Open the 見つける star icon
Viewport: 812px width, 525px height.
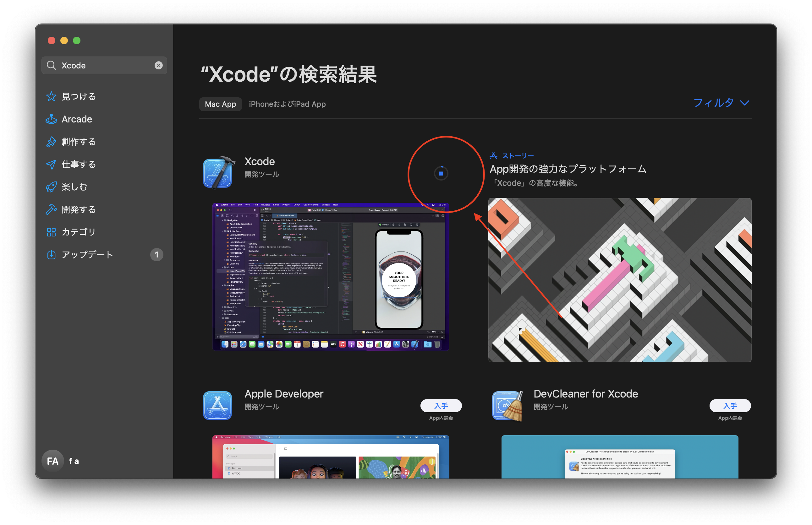[x=51, y=96]
